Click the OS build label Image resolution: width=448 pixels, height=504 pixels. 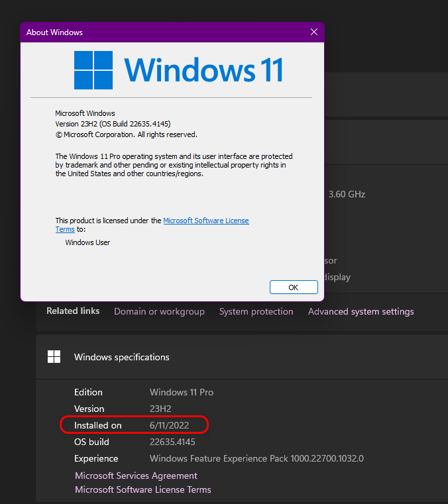click(91, 442)
